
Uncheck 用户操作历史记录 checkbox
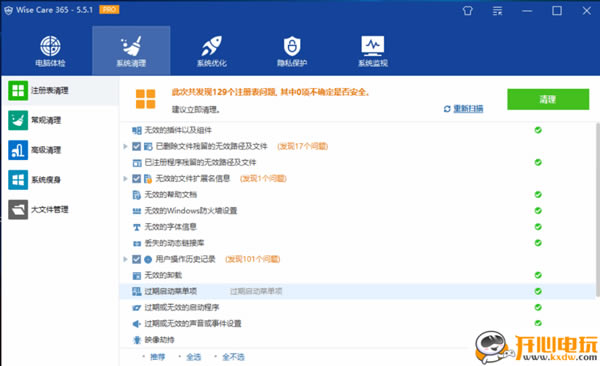point(136,259)
